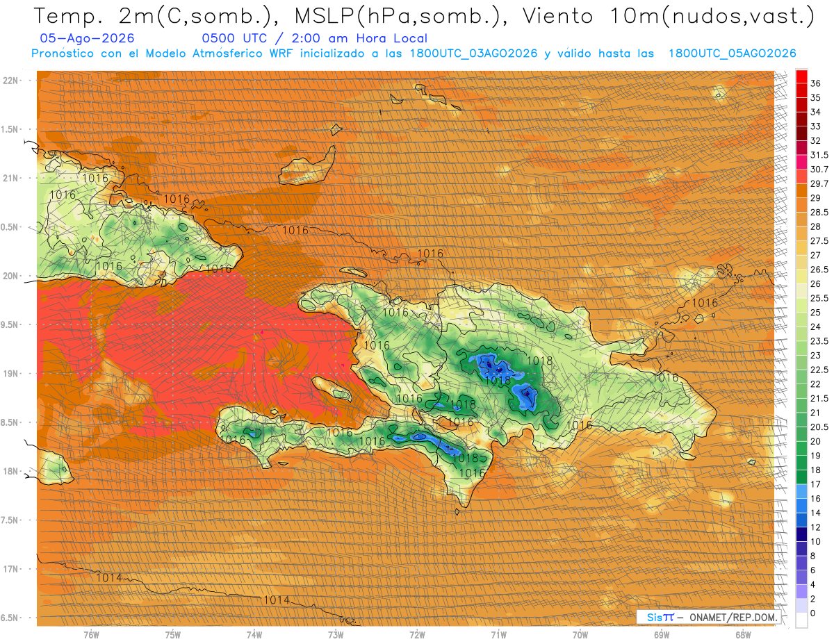Click the 20N latitude axis label
834x644 pixels.
click(10, 276)
